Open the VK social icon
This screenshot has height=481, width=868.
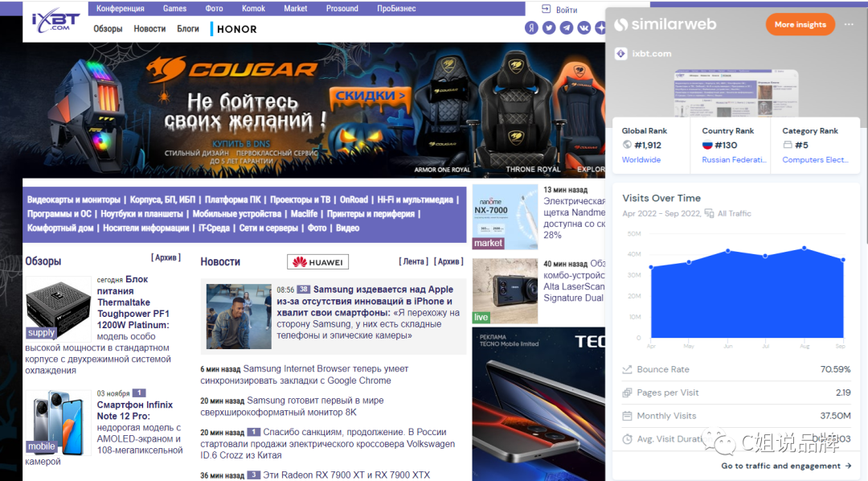[584, 27]
